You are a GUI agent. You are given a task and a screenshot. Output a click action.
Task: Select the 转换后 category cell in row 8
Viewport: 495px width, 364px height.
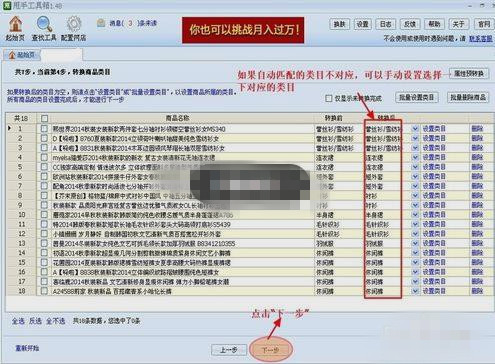387,196
